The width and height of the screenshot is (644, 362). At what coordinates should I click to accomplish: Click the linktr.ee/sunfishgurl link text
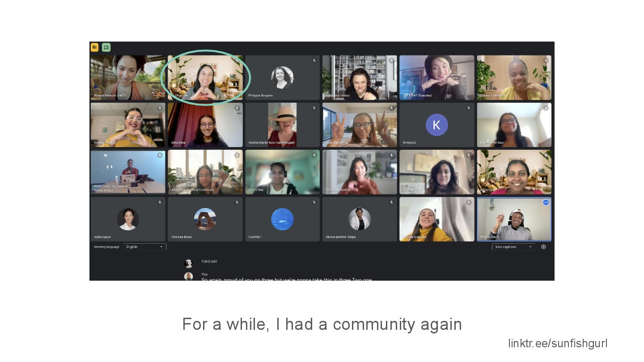[x=558, y=343]
